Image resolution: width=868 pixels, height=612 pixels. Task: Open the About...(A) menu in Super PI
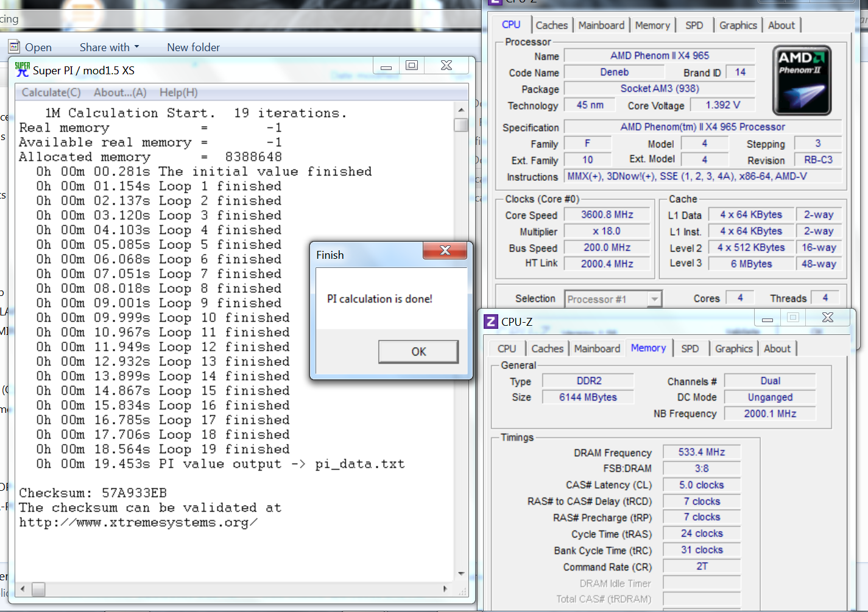click(x=120, y=93)
